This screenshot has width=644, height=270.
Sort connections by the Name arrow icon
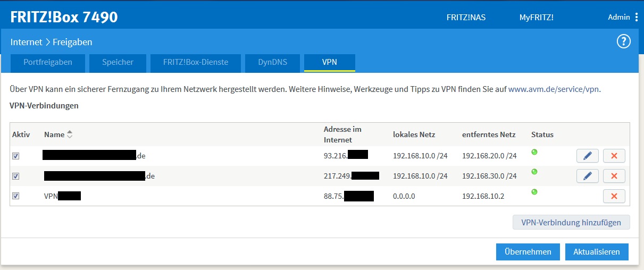69,135
